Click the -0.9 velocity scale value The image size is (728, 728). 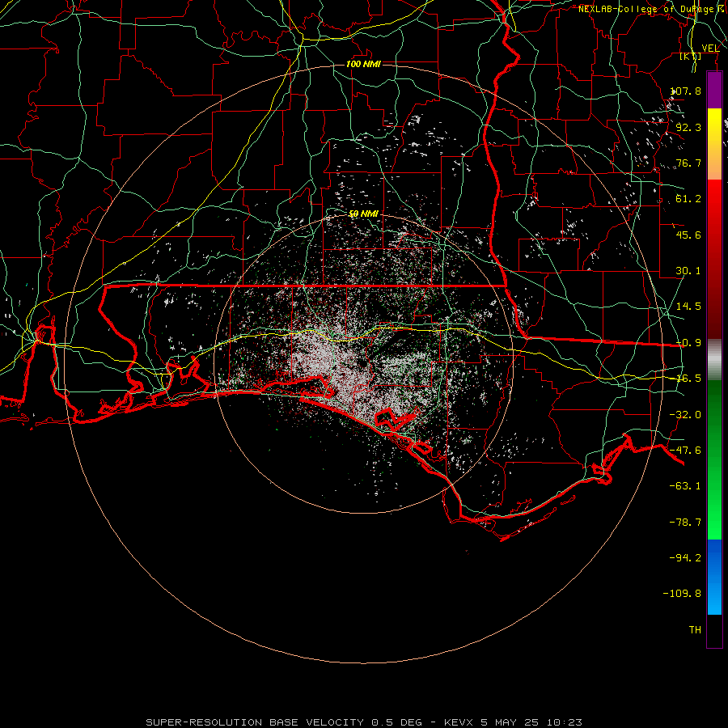[688, 343]
